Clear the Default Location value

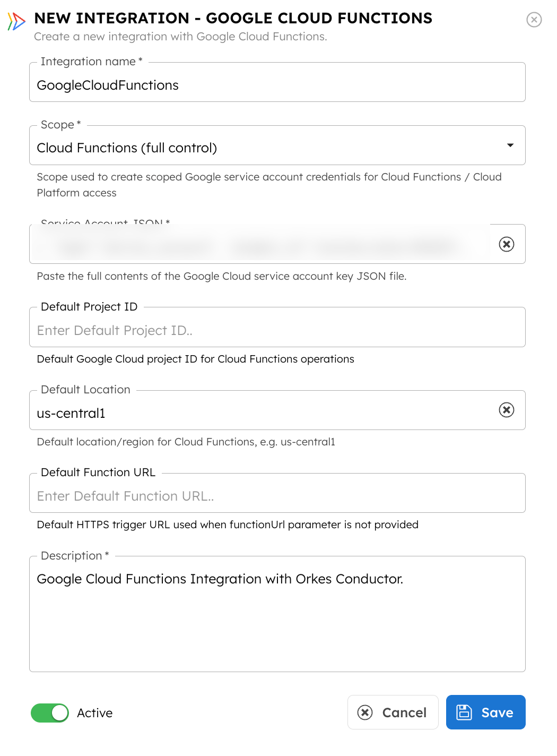pyautogui.click(x=507, y=410)
